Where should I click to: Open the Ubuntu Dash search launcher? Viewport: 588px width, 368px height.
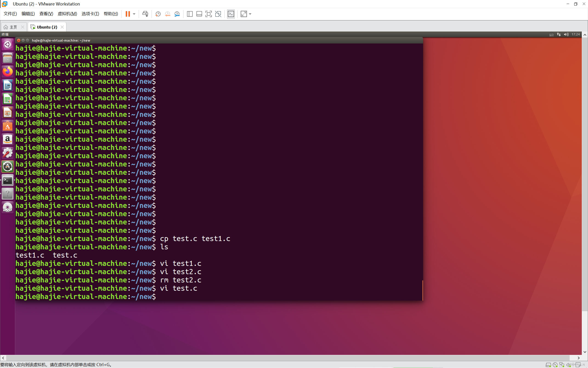(8, 45)
